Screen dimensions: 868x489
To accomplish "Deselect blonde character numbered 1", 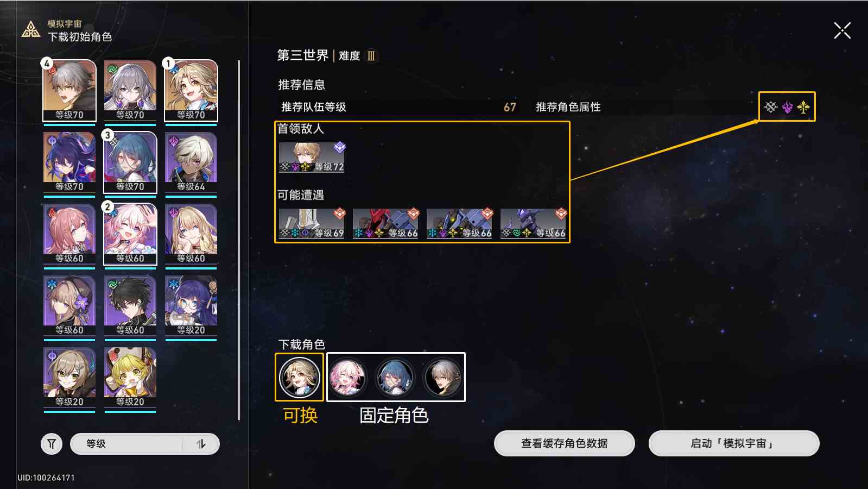I will [x=191, y=91].
